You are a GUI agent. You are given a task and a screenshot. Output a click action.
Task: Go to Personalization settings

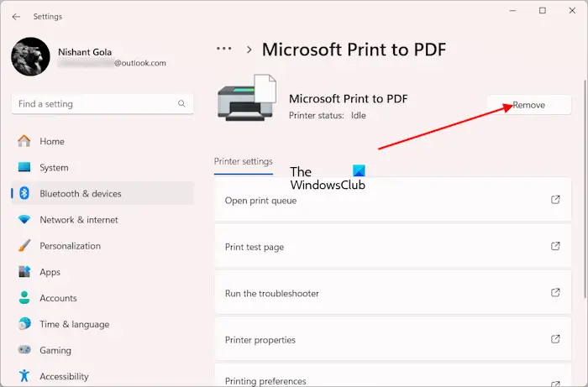click(x=102, y=246)
